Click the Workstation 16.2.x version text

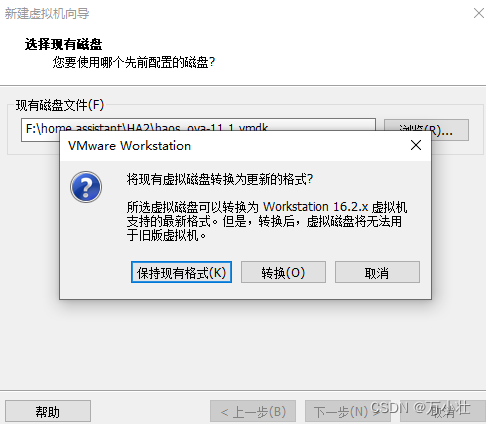(316, 207)
